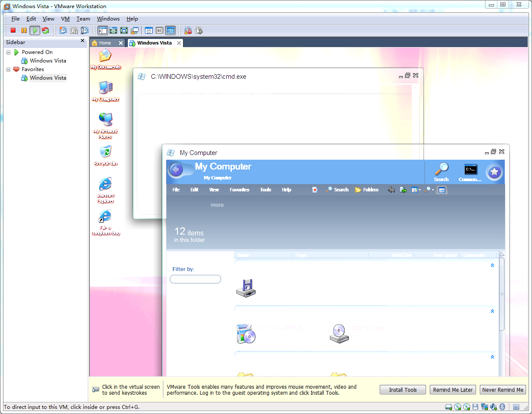This screenshot has height=414, width=532.
Task: Open the Command prompt icon in My Computer header
Action: [x=470, y=172]
